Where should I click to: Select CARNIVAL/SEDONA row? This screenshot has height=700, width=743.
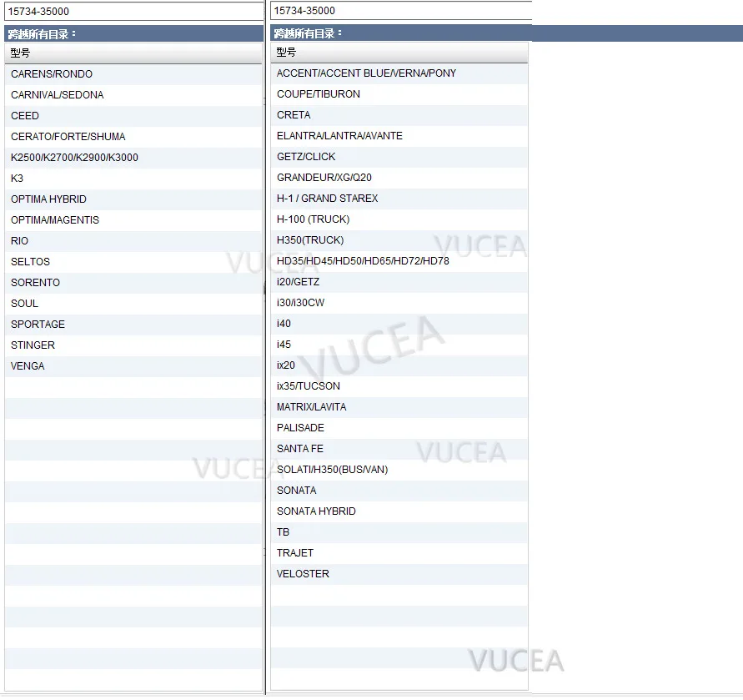133,95
